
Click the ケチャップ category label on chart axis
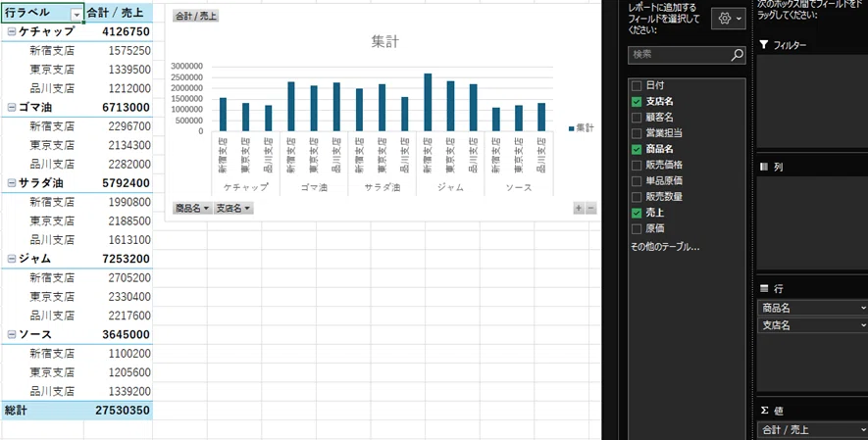click(x=246, y=188)
